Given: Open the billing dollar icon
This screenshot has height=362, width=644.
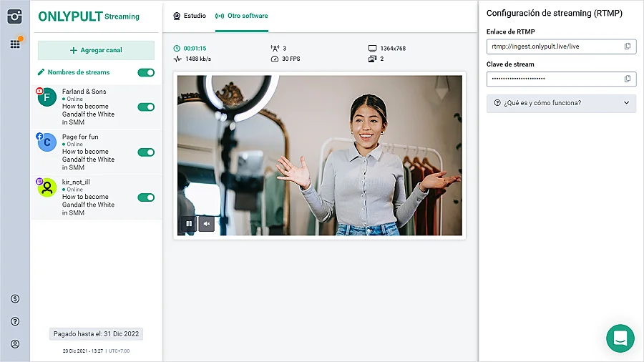Looking at the screenshot, I should coord(15,298).
